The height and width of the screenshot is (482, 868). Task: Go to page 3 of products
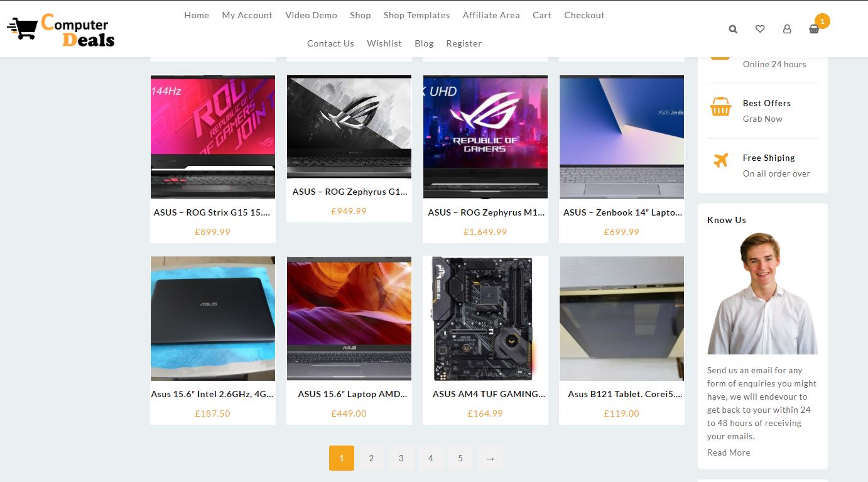(x=401, y=458)
